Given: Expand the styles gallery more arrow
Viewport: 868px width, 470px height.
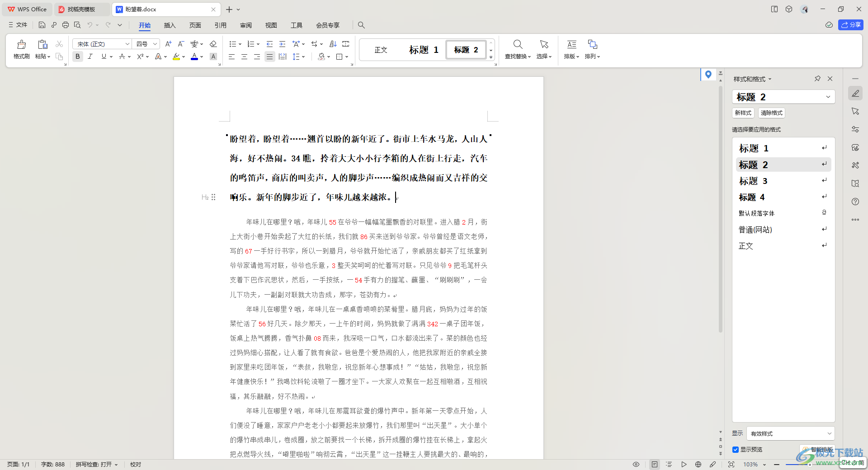Looking at the screenshot, I should point(491,57).
